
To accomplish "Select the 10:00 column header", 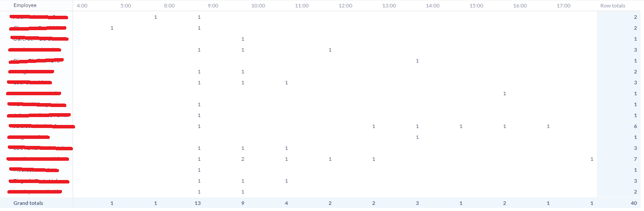I will (x=258, y=6).
